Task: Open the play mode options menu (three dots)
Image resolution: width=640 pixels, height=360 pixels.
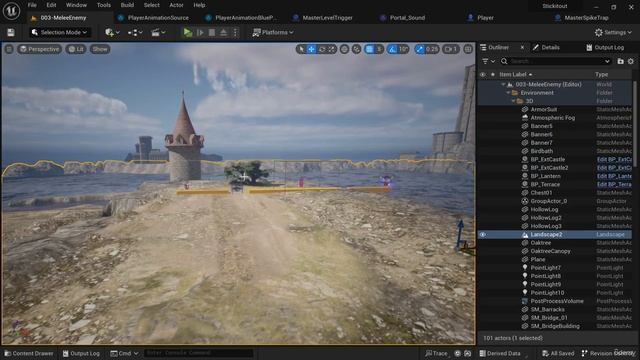Action: coord(235,32)
